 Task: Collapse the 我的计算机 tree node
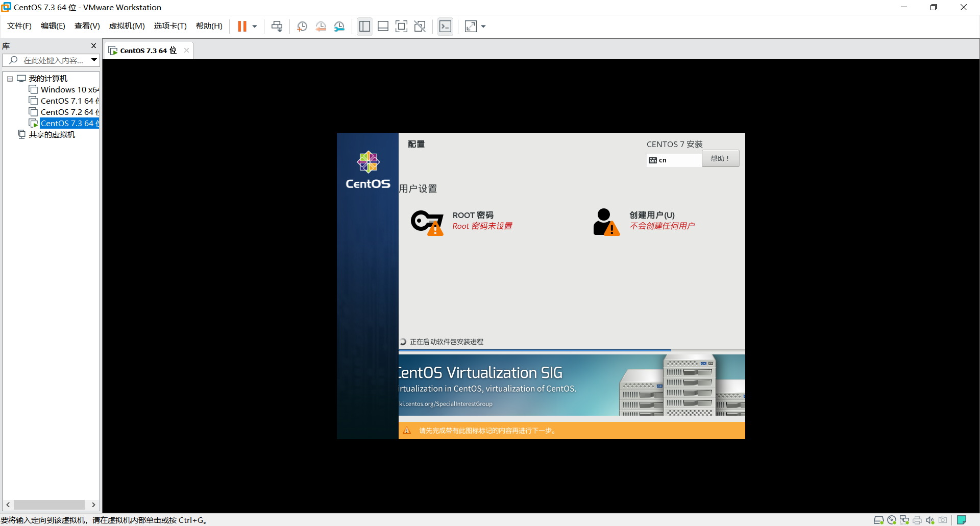point(10,79)
